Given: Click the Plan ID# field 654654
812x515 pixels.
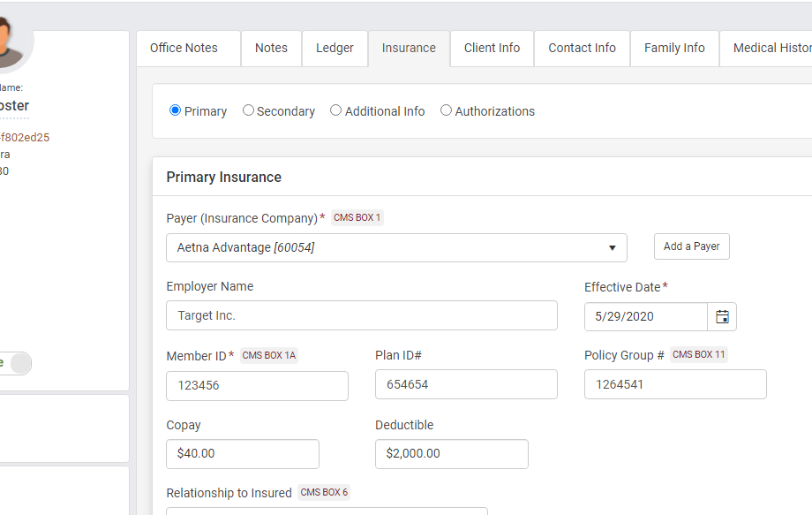Looking at the screenshot, I should pyautogui.click(x=466, y=384).
